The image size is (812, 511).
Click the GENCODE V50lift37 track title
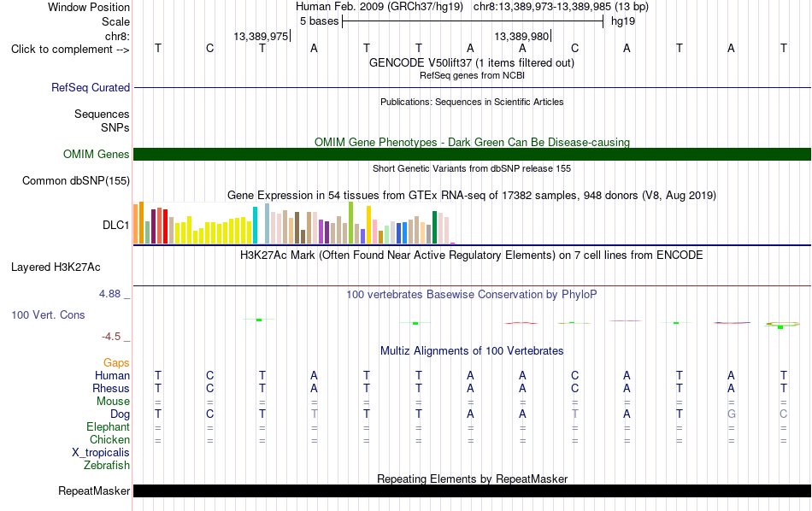click(x=471, y=62)
